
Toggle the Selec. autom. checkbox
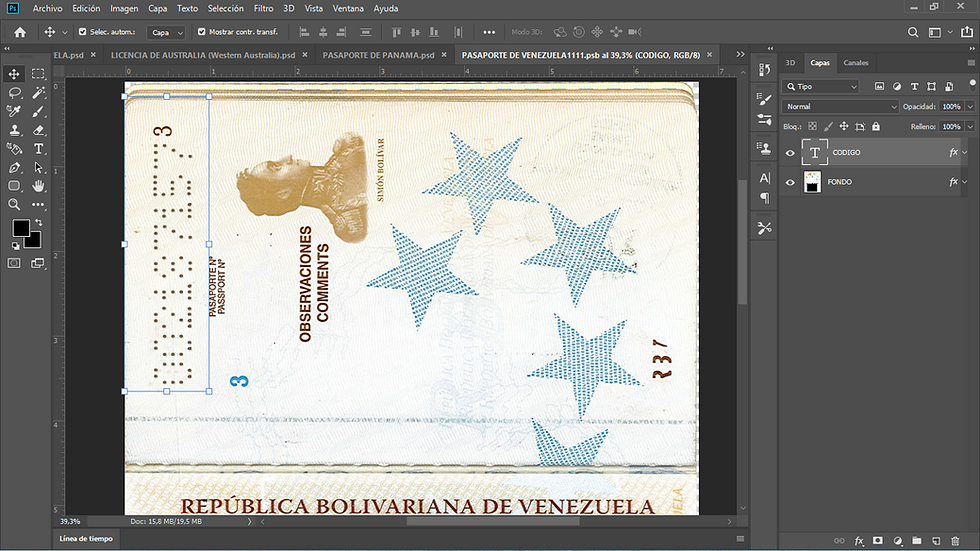click(x=82, y=32)
